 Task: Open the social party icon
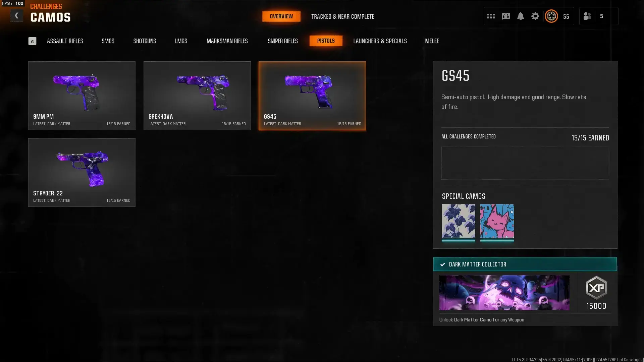pos(587,16)
